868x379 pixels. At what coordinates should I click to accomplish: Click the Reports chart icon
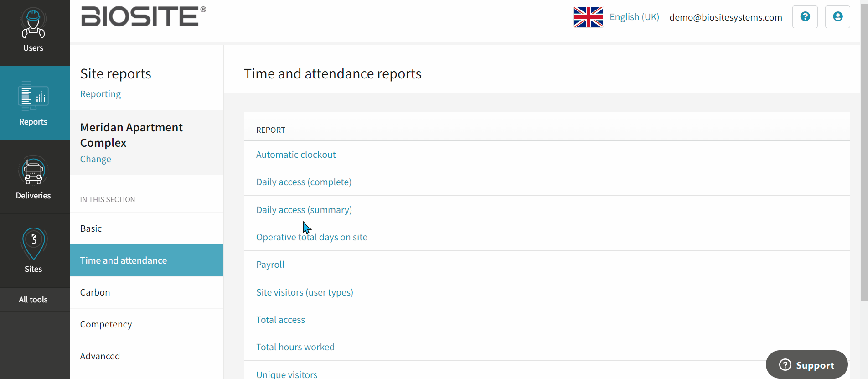[33, 96]
